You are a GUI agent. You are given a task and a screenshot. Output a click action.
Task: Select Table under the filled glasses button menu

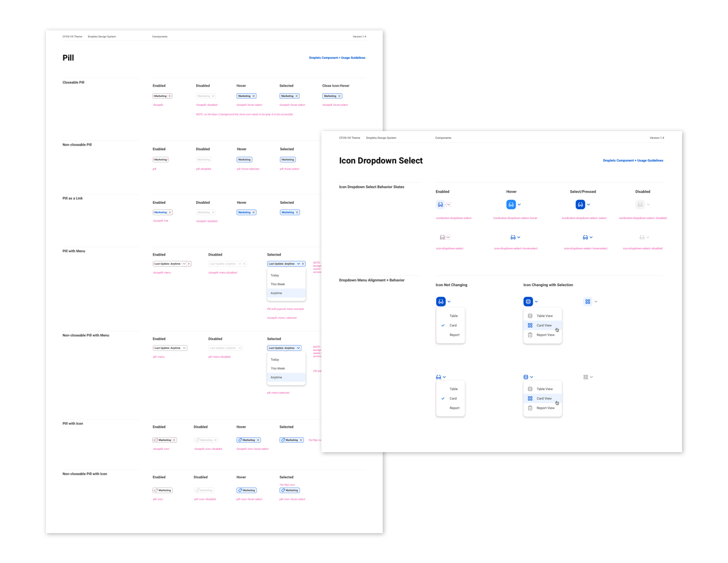(x=451, y=316)
